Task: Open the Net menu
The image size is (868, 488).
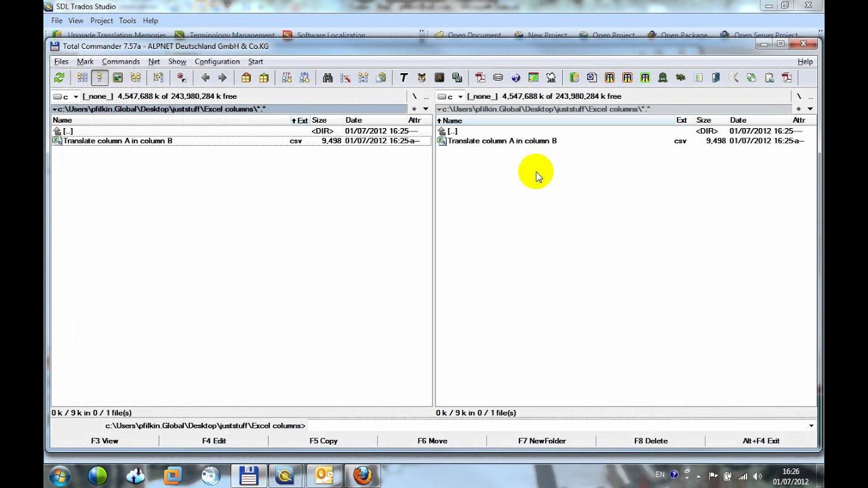Action: 154,62
